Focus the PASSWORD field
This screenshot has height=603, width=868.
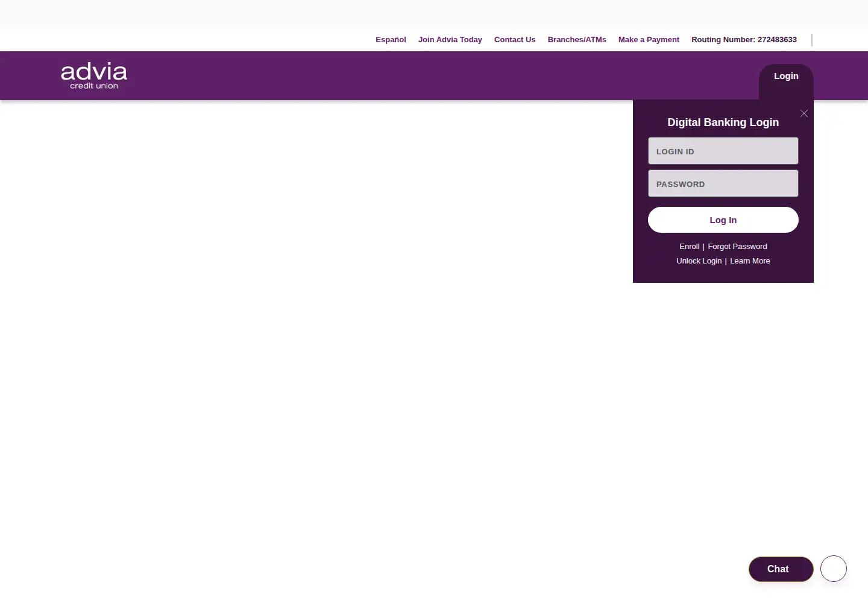click(723, 183)
